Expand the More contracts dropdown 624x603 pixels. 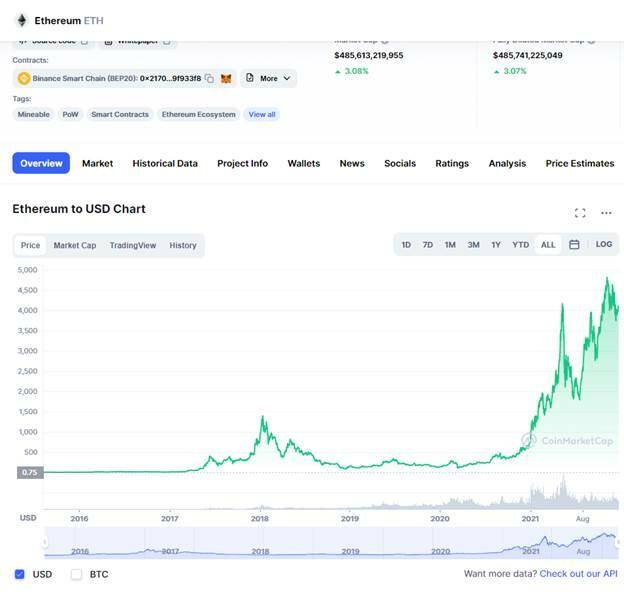pos(268,78)
